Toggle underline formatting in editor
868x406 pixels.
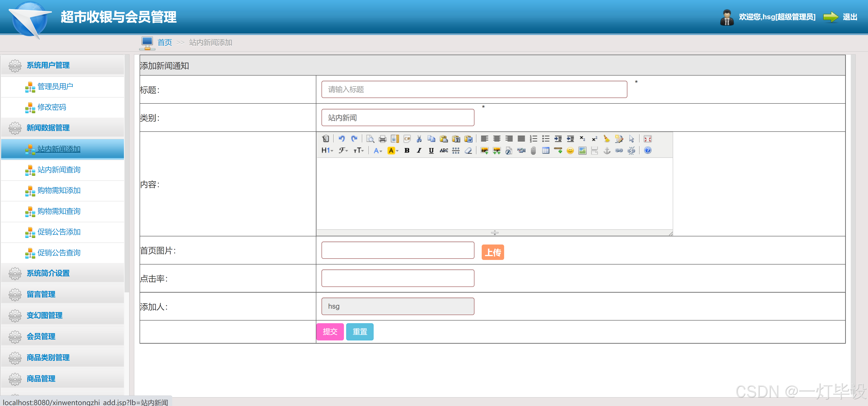(x=431, y=150)
